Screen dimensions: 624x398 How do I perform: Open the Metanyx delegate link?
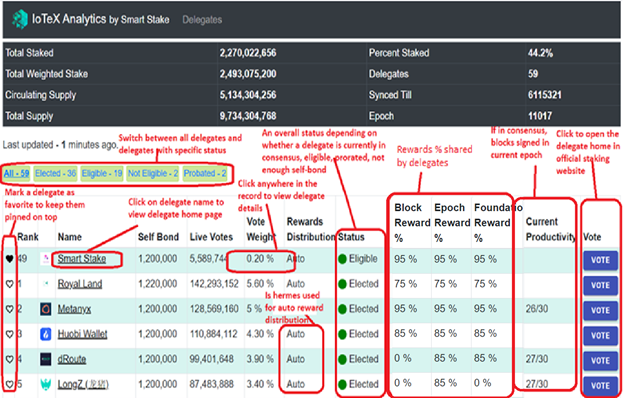click(x=74, y=309)
